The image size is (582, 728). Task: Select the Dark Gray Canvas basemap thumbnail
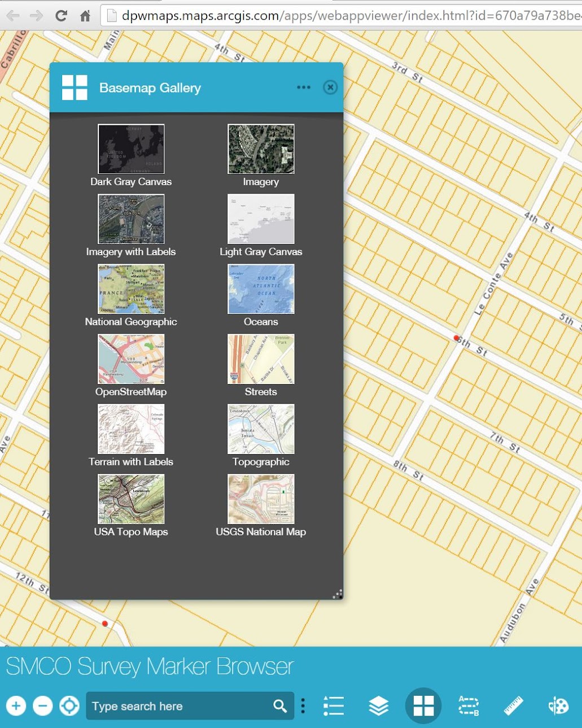pos(131,149)
